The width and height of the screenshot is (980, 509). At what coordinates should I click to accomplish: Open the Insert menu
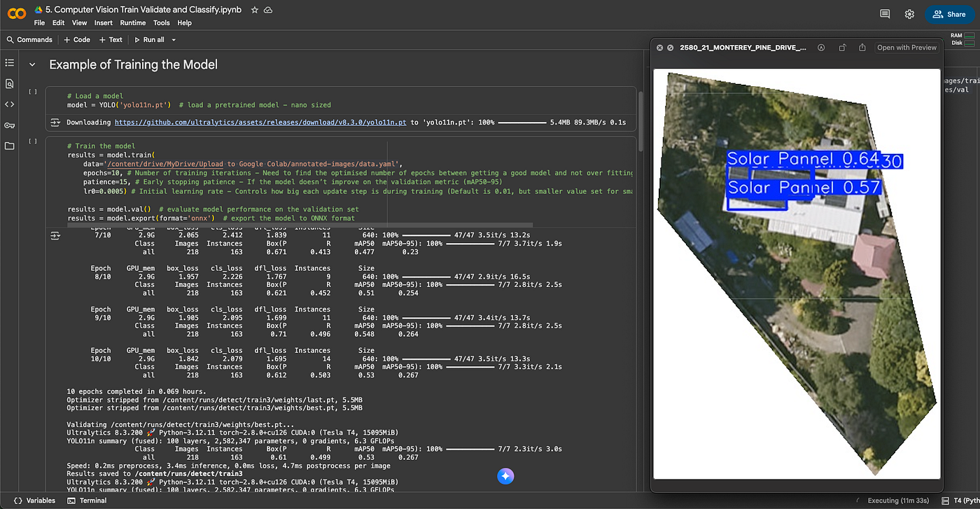(x=103, y=23)
